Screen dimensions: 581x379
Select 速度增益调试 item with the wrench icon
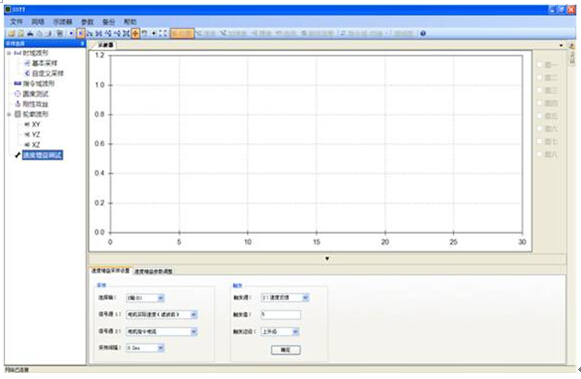tap(42, 155)
